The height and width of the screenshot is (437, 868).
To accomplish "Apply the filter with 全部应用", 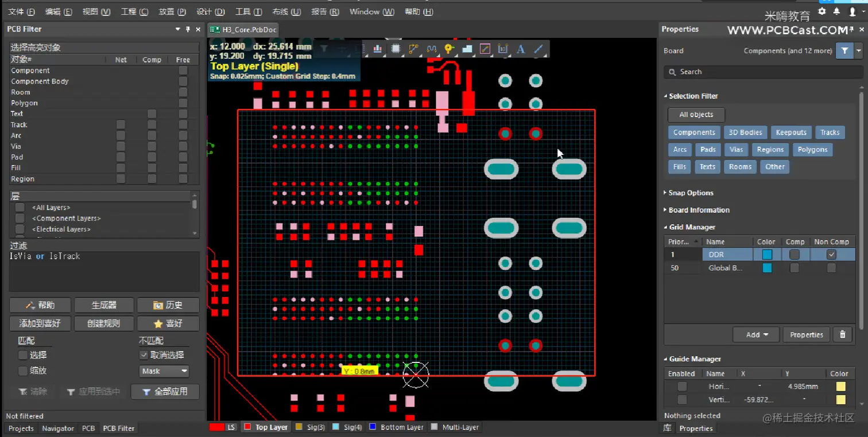I will [x=165, y=392].
